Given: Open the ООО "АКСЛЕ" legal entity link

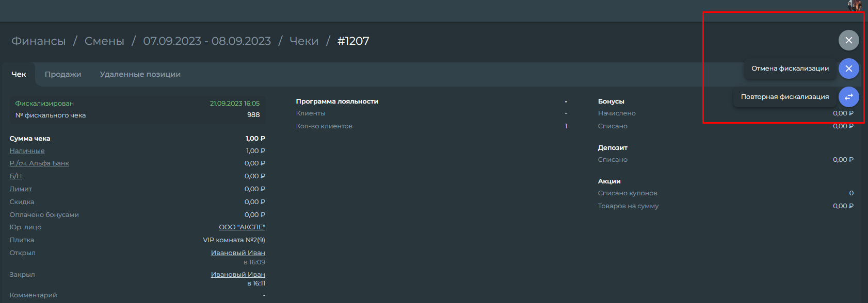Looking at the screenshot, I should click(x=242, y=227).
